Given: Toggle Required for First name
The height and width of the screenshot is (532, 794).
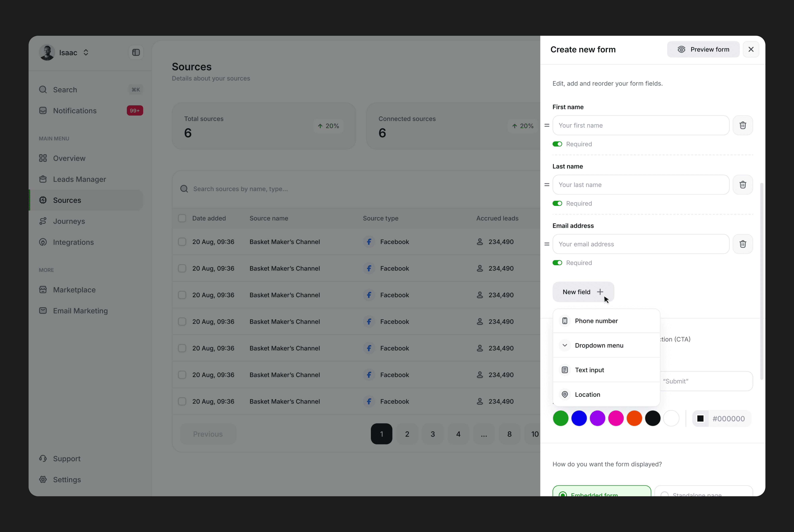Looking at the screenshot, I should point(557,144).
